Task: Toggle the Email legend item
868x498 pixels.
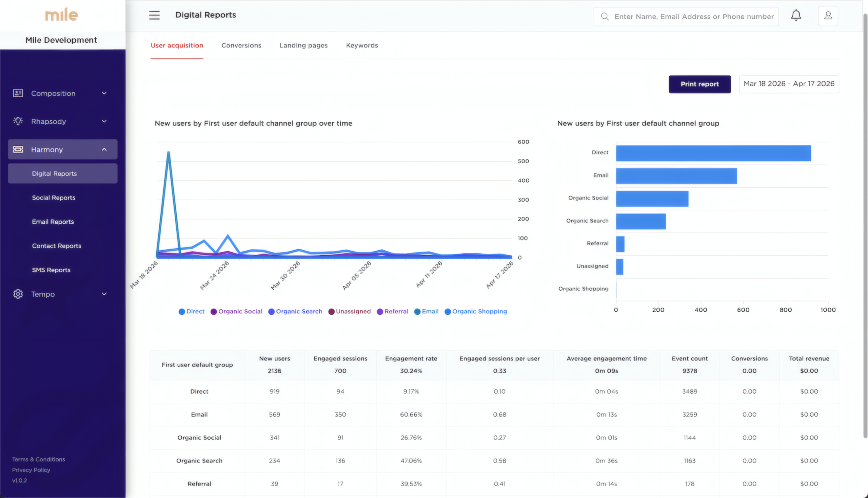Action: tap(426, 311)
